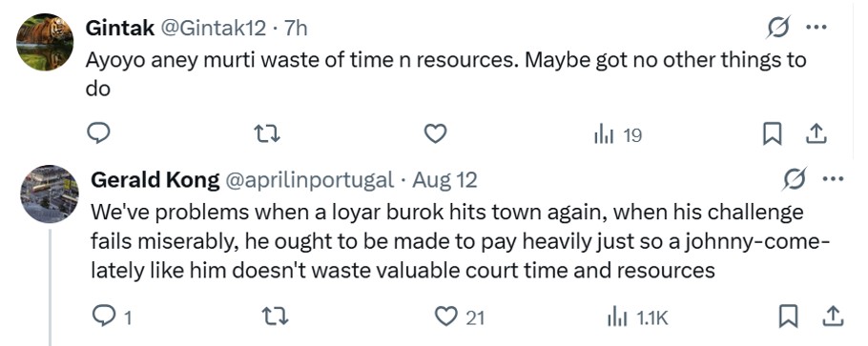Open Grok icon on Gerald Kong's tweet
The height and width of the screenshot is (346, 868).
pos(795,179)
